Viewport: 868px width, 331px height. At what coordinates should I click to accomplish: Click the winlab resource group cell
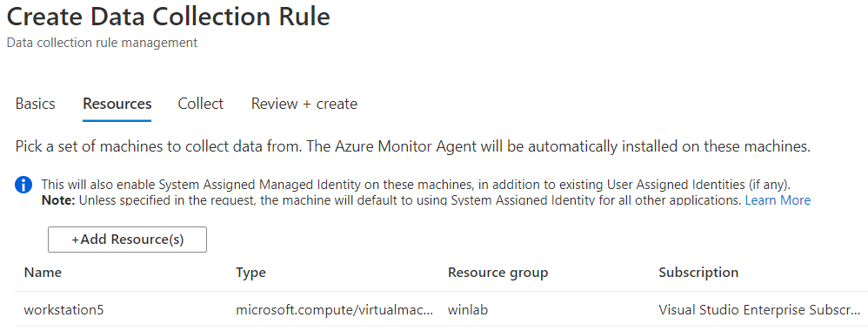[468, 309]
